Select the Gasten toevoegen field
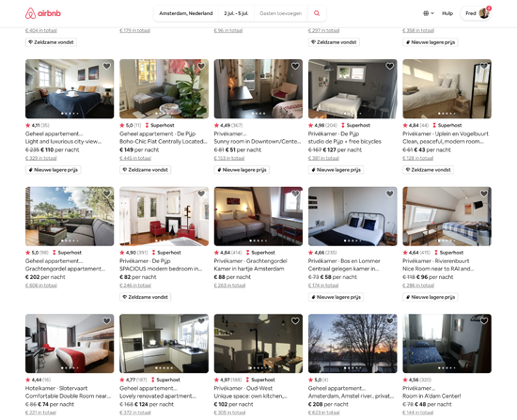Viewport: 517px width, 420px height. tap(281, 13)
